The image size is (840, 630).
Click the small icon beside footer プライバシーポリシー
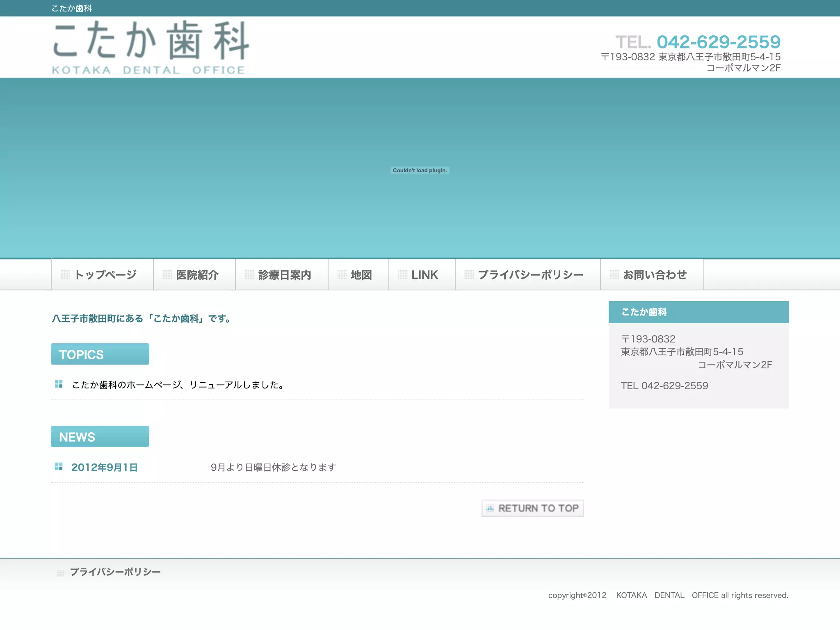(60, 573)
